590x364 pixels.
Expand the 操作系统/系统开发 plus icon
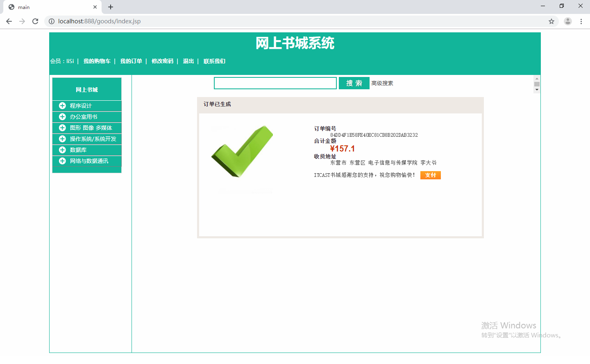coord(62,139)
